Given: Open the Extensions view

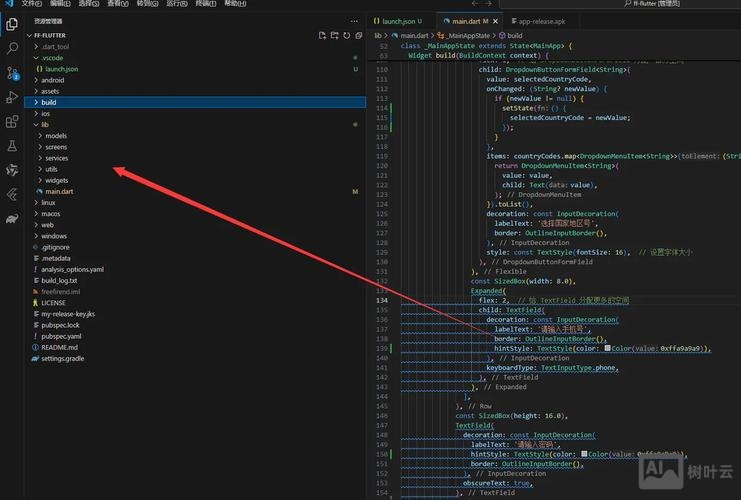Looking at the screenshot, I should tap(12, 122).
